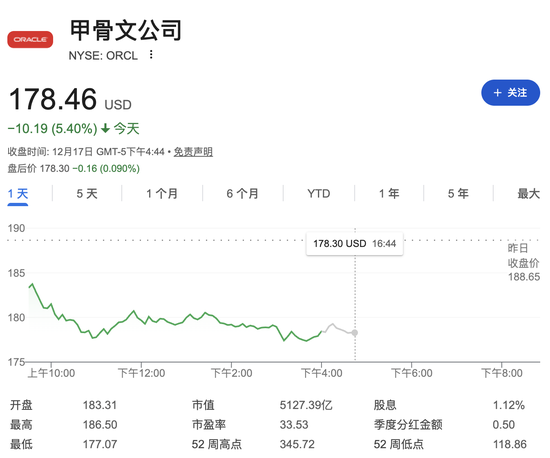Screen dimensions: 550x458
Task: Click the 季度分红金额 value 0.50
Action: point(504,425)
